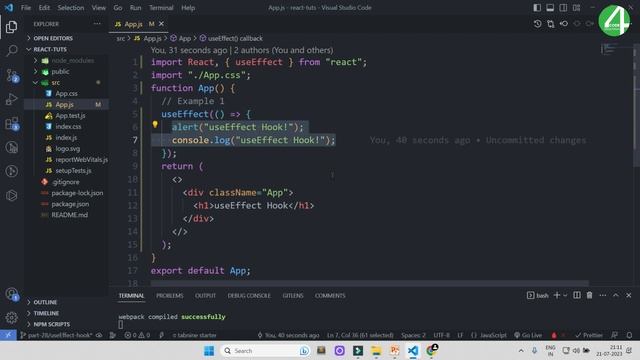The height and width of the screenshot is (360, 640).
Task: Open the Explorer view in the activity bar
Action: (x=11, y=27)
